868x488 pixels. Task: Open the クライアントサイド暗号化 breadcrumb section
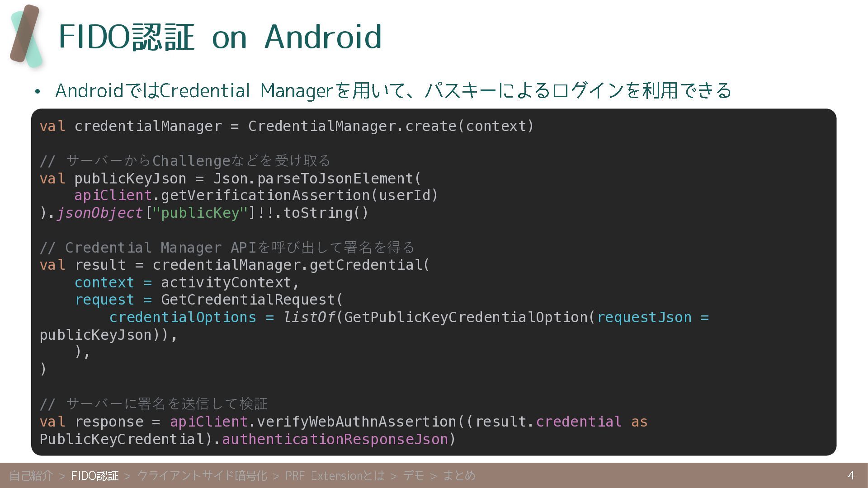(202, 475)
